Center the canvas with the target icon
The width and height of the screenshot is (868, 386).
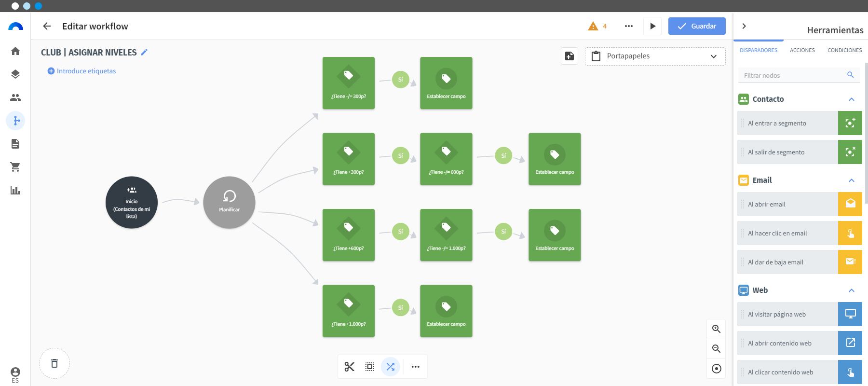coord(716,369)
